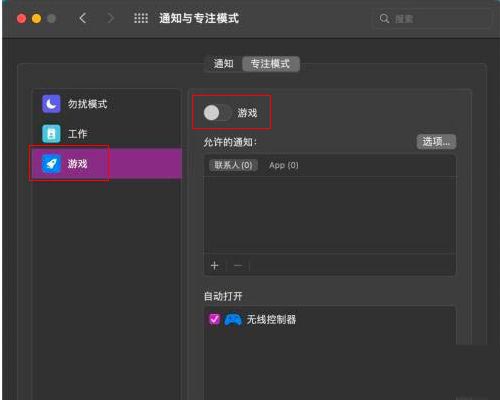Switch to the 通知 tab
Image resolution: width=500 pixels, height=400 pixels.
pyautogui.click(x=223, y=64)
